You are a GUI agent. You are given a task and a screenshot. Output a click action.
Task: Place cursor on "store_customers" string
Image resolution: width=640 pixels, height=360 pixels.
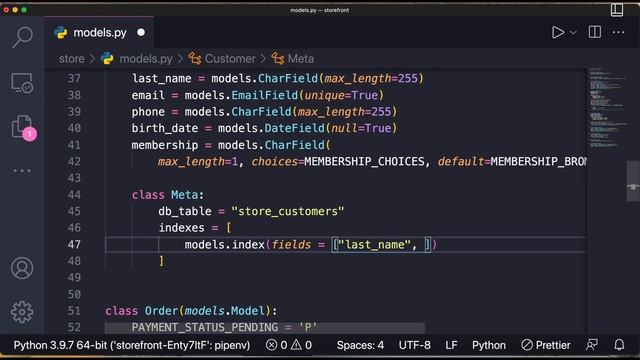coord(287,211)
